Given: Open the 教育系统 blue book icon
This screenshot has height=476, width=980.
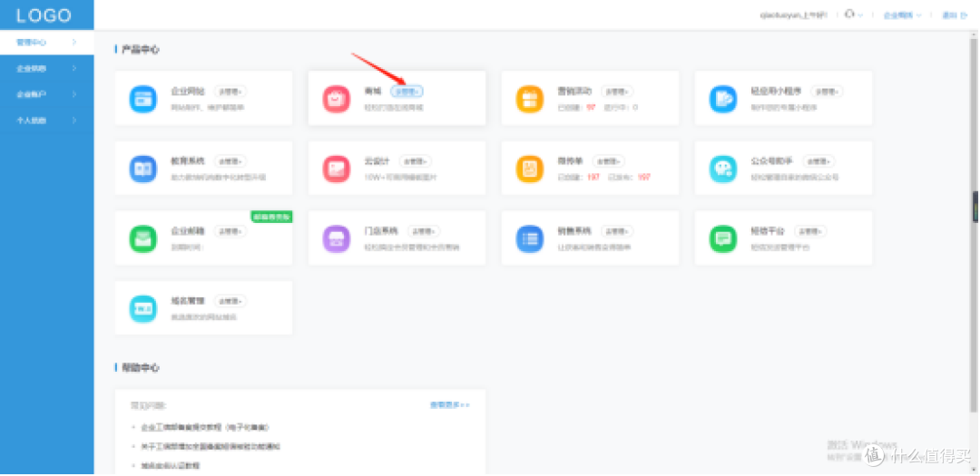Looking at the screenshot, I should 143,169.
